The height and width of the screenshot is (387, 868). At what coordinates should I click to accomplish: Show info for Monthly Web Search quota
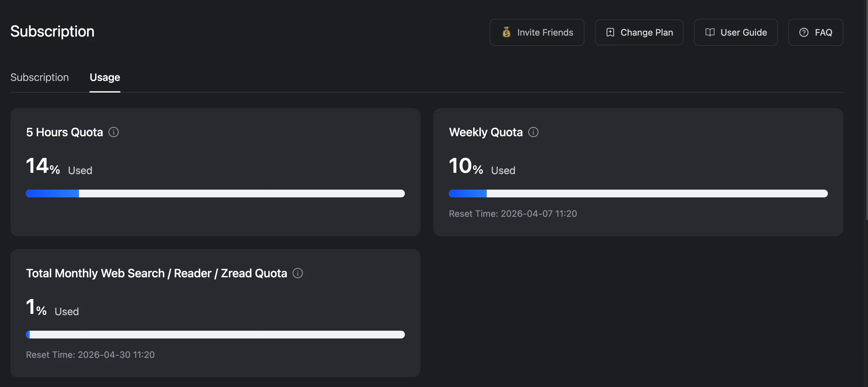click(297, 273)
